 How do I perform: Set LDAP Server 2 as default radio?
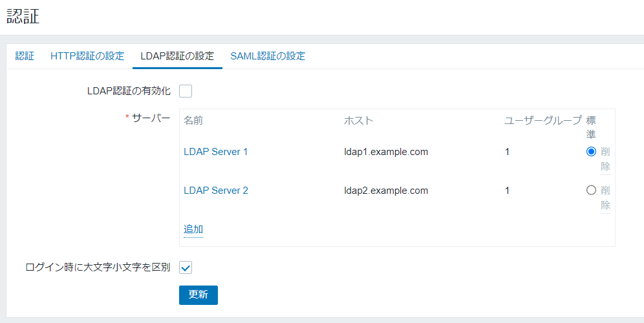point(590,191)
